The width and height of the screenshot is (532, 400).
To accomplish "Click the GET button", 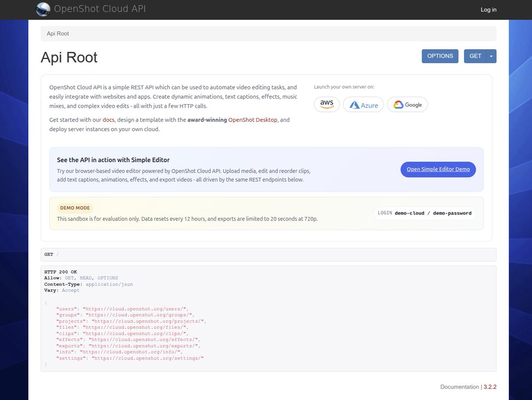I will click(475, 56).
